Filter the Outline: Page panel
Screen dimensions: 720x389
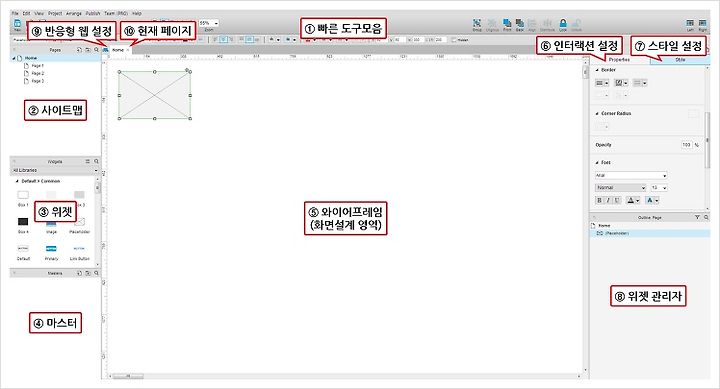[x=697, y=217]
